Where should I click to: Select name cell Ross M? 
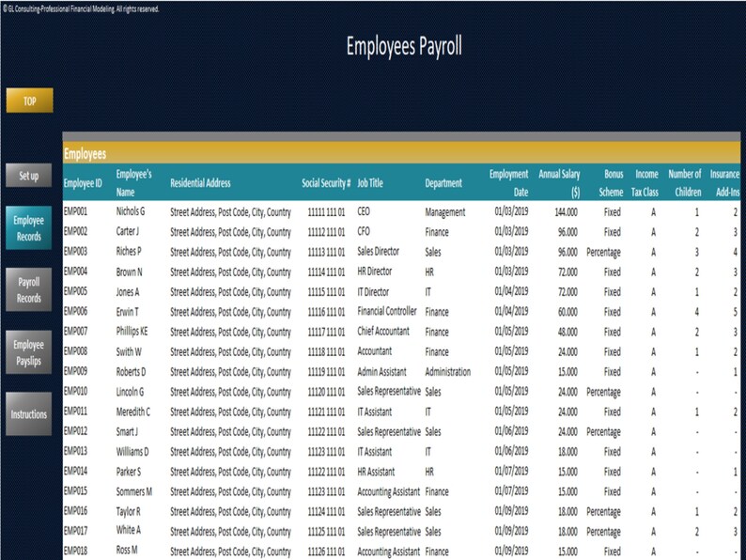point(127,550)
